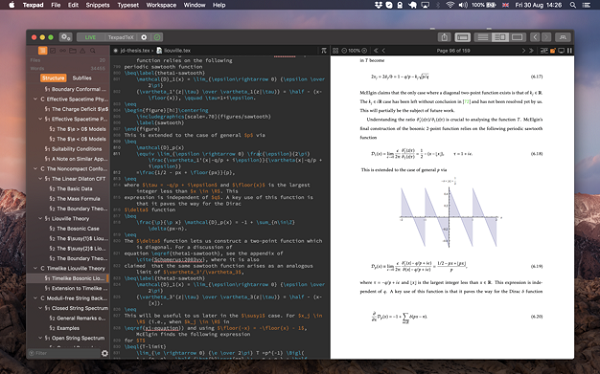The image size is (600, 374).
Task: Open the Typeset menu
Action: (x=128, y=5)
